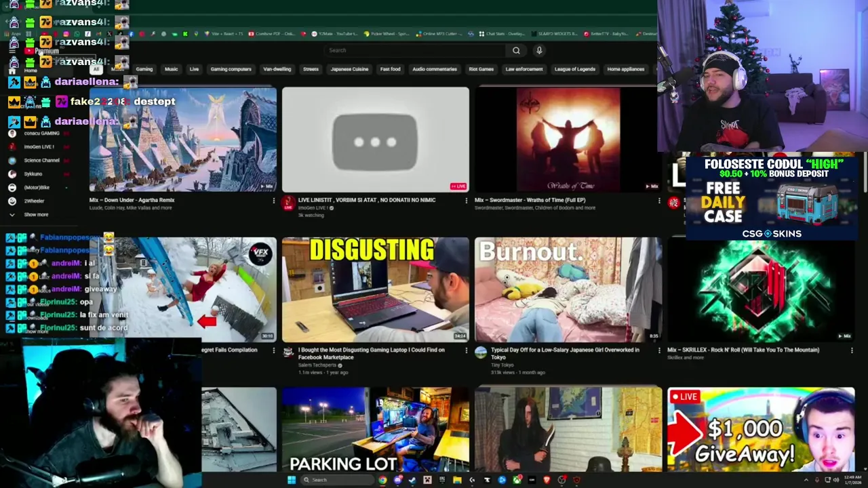Open Steam from the taskbar
Image resolution: width=868 pixels, height=488 pixels.
pos(412,480)
